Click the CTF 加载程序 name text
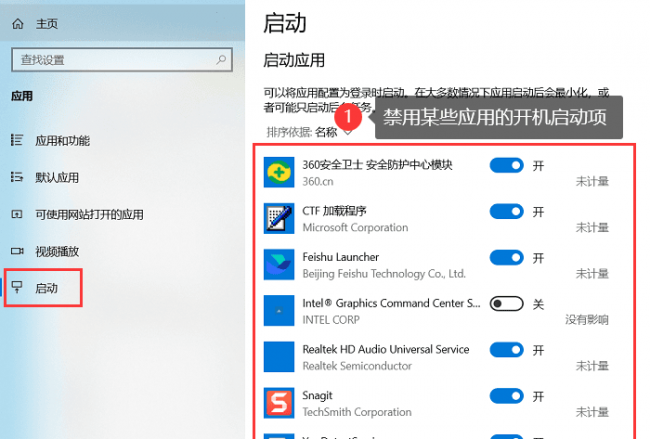The image size is (650, 439). point(334,211)
